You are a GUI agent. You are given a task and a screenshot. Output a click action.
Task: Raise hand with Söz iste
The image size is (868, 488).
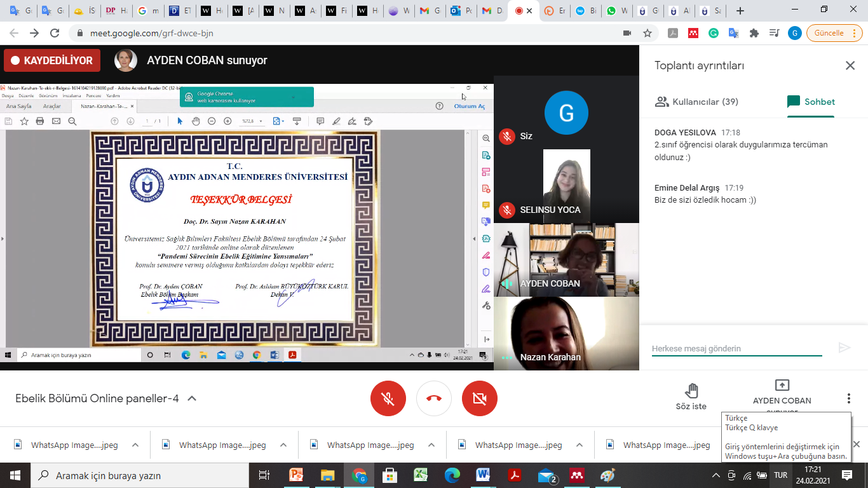pyautogui.click(x=691, y=396)
